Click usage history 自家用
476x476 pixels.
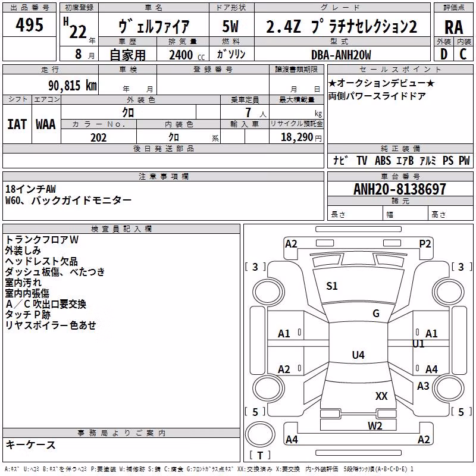pyautogui.click(x=127, y=55)
